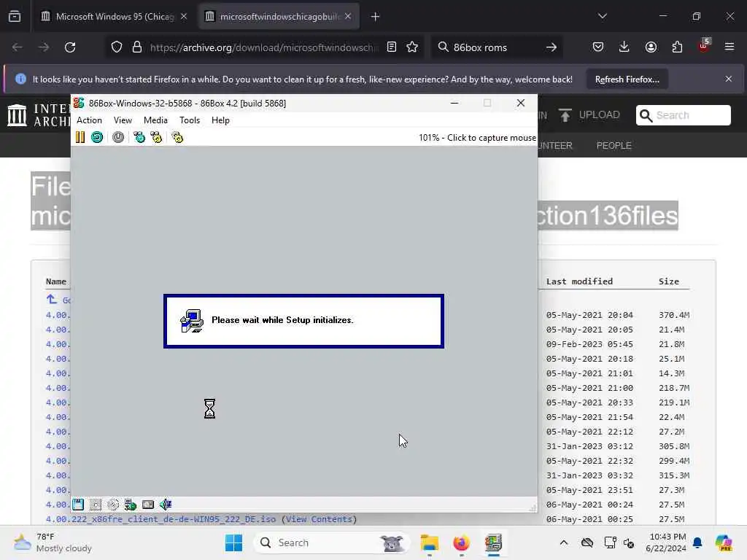Click Click to capture mouse status text
Viewport: 747px width, 560px height.
[491, 138]
